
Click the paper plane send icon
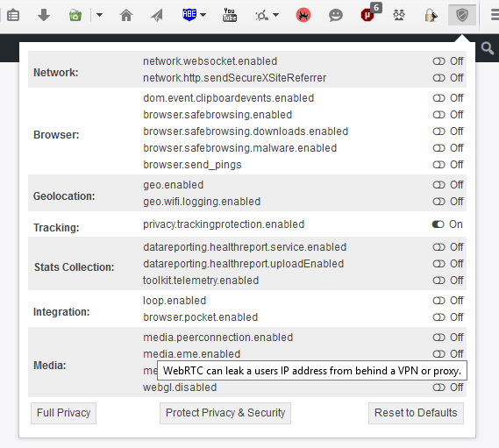tap(157, 15)
